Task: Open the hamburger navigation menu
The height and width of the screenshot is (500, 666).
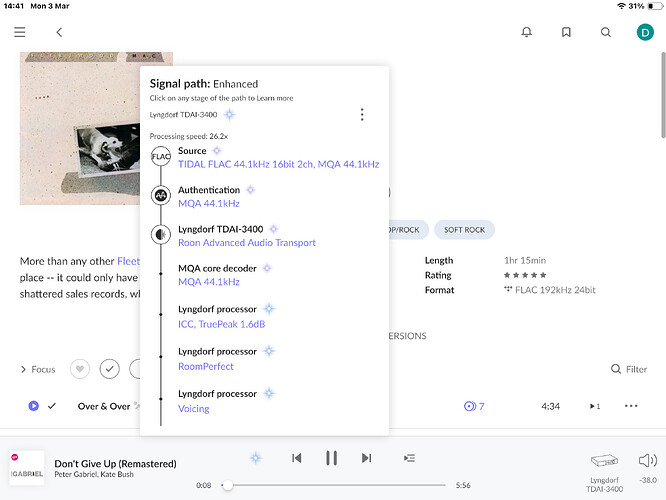Action: pos(20,32)
